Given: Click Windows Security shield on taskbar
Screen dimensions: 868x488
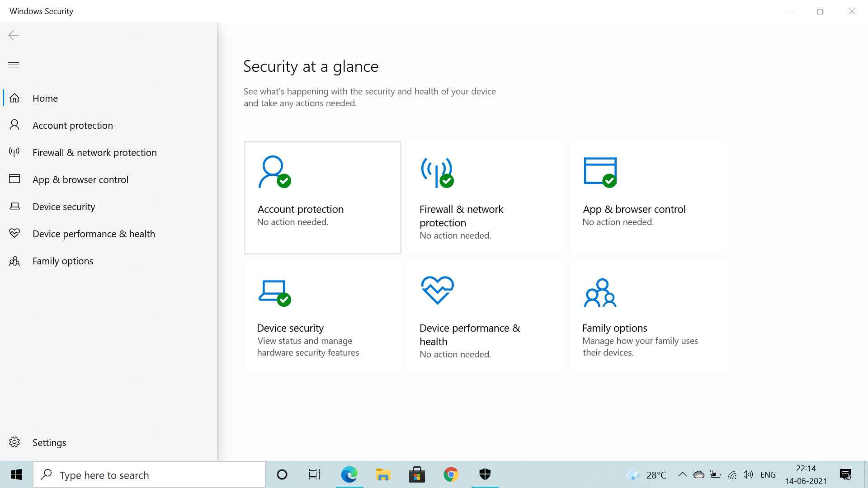Looking at the screenshot, I should [485, 474].
